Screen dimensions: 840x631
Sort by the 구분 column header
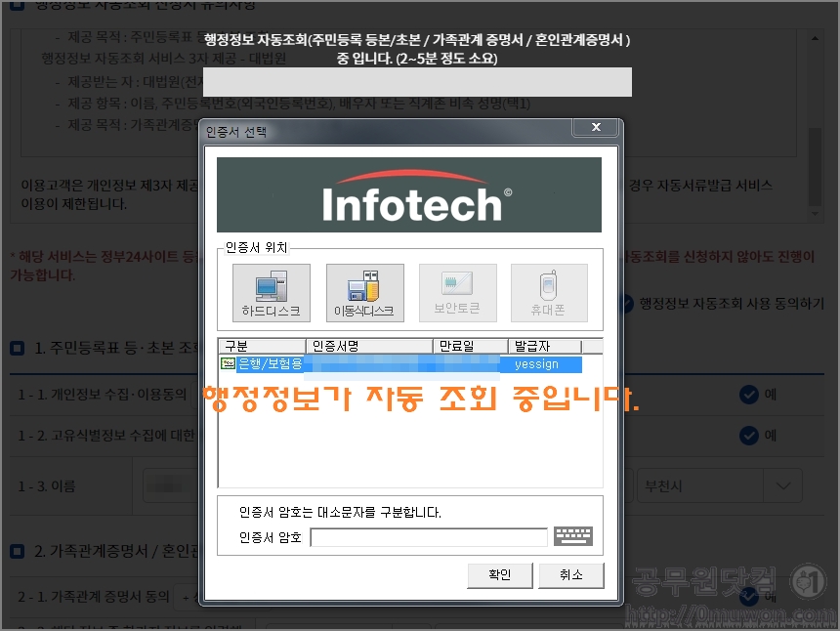pos(262,346)
